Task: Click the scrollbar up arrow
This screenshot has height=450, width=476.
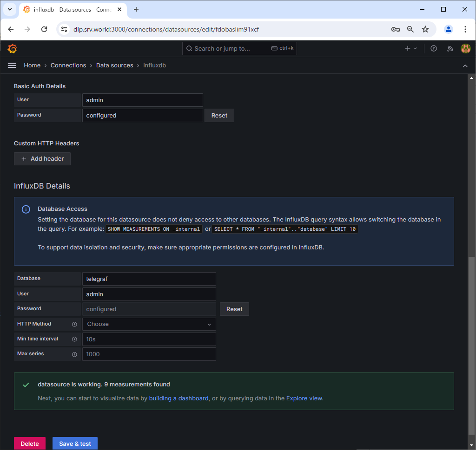Action: pyautogui.click(x=471, y=78)
